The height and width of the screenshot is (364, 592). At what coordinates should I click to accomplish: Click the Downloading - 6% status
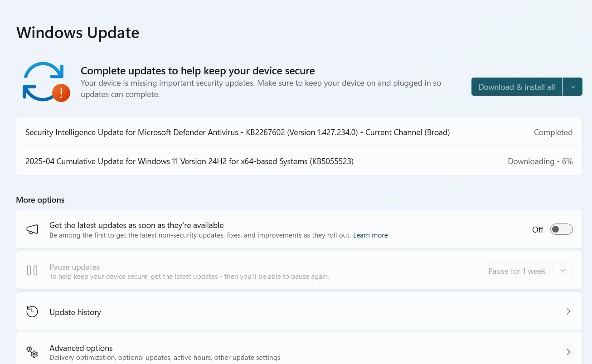click(540, 161)
